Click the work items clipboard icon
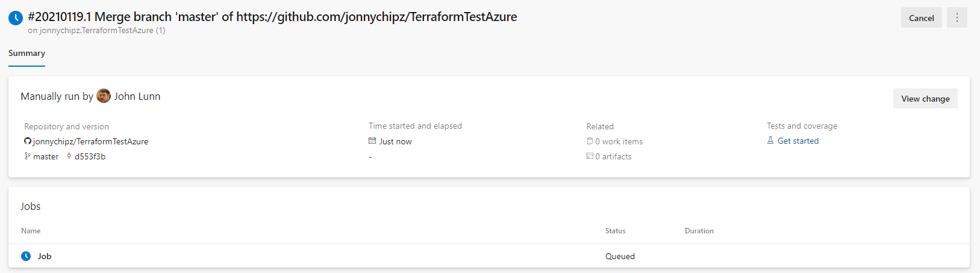This screenshot has height=273, width=980. [590, 141]
